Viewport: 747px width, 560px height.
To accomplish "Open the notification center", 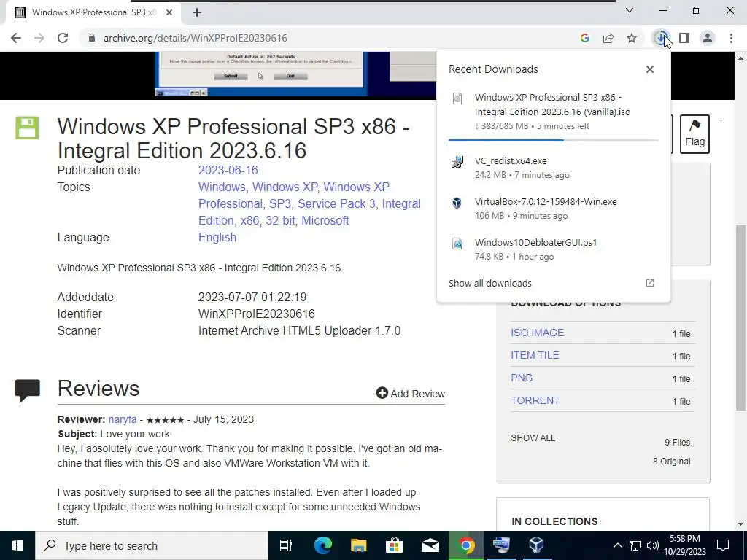I will [x=723, y=545].
